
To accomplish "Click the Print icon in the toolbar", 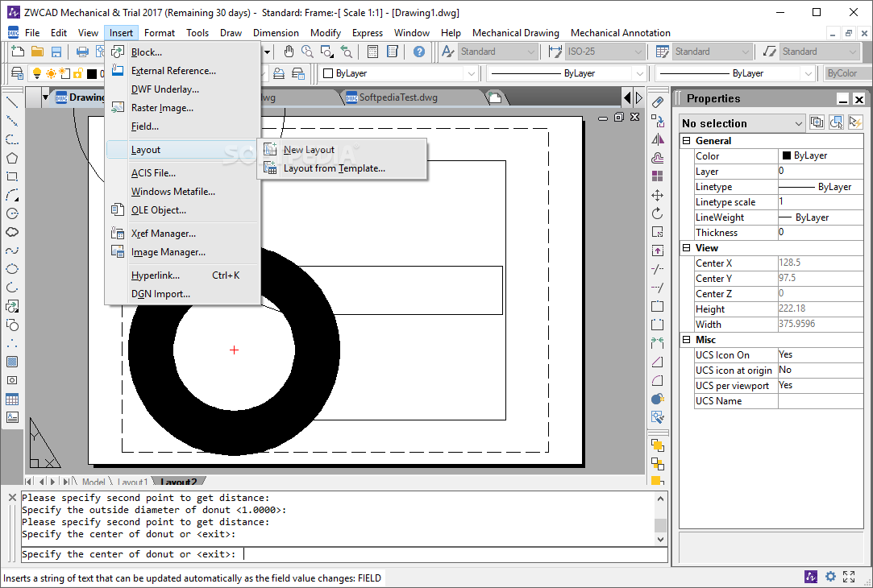I will (82, 52).
